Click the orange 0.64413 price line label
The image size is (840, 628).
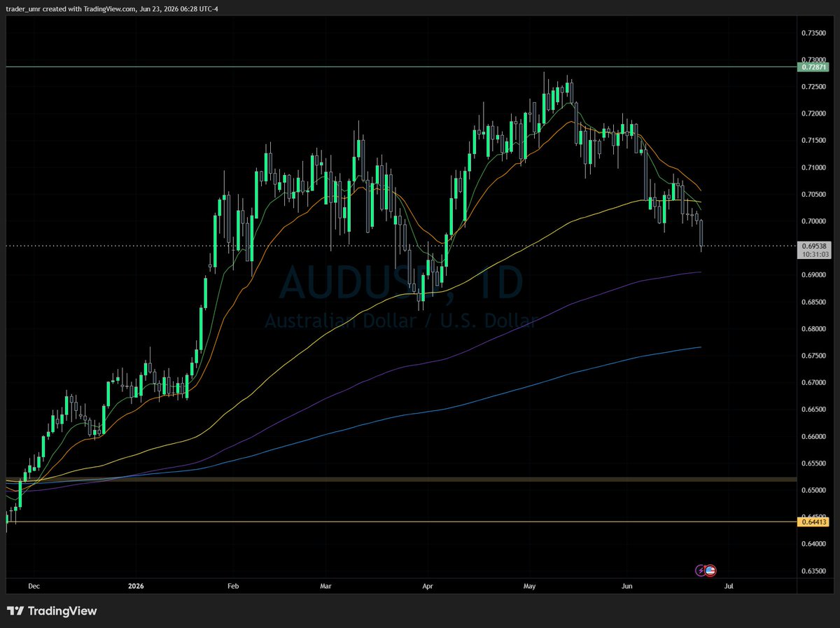(x=813, y=522)
